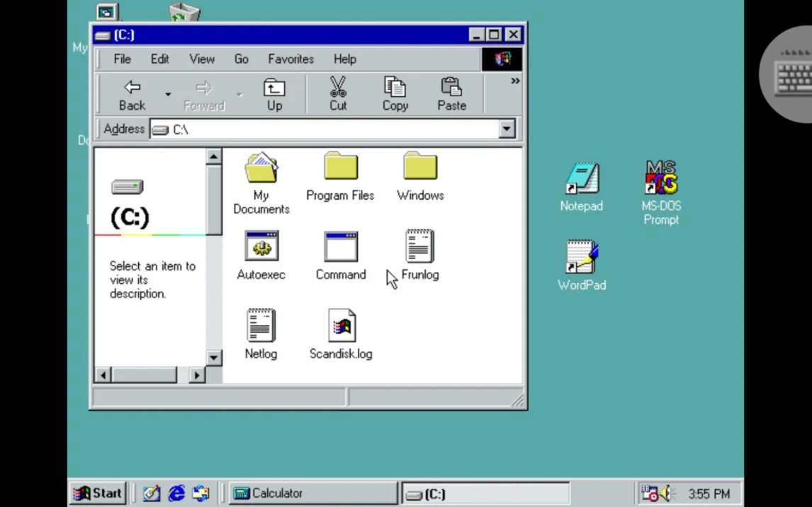Open the Favorites menu

tap(291, 59)
